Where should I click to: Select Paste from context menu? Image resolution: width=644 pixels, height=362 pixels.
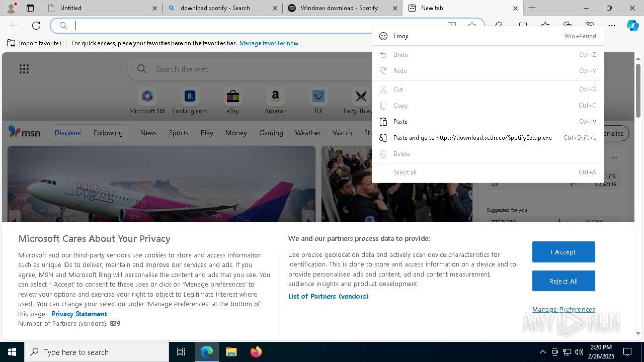point(488,122)
